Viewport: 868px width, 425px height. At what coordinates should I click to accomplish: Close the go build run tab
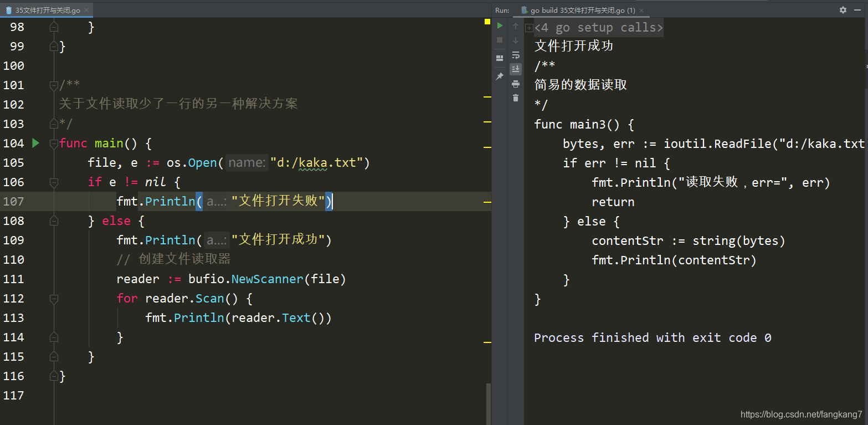click(641, 10)
